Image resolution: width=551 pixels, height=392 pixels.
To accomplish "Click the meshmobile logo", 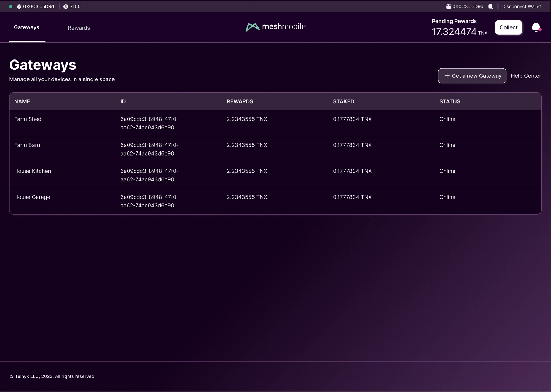I will 275,27.
